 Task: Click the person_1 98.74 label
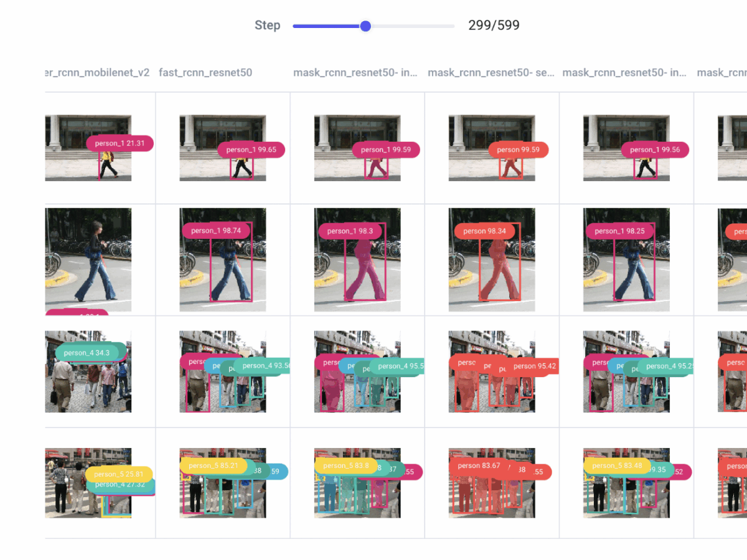[216, 230]
